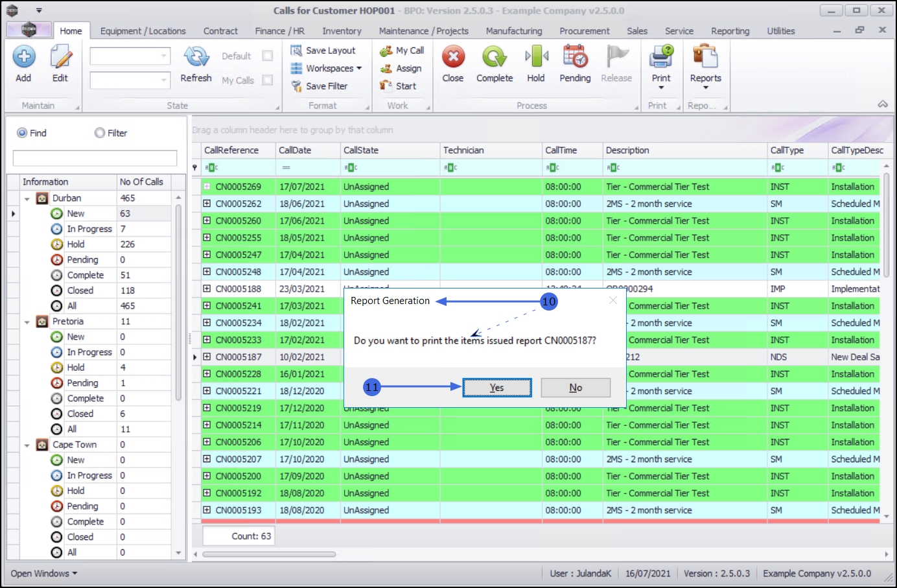Select Durban Pending status icon

(57, 260)
